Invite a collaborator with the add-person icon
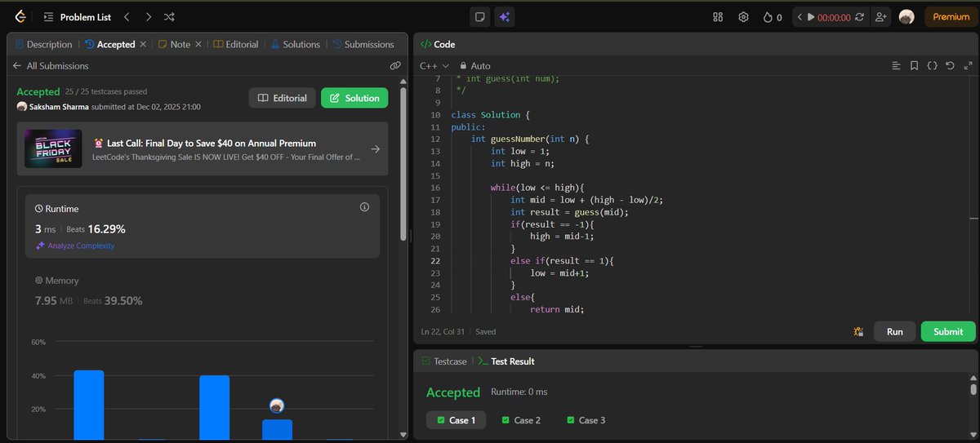The image size is (980, 443). pos(880,17)
